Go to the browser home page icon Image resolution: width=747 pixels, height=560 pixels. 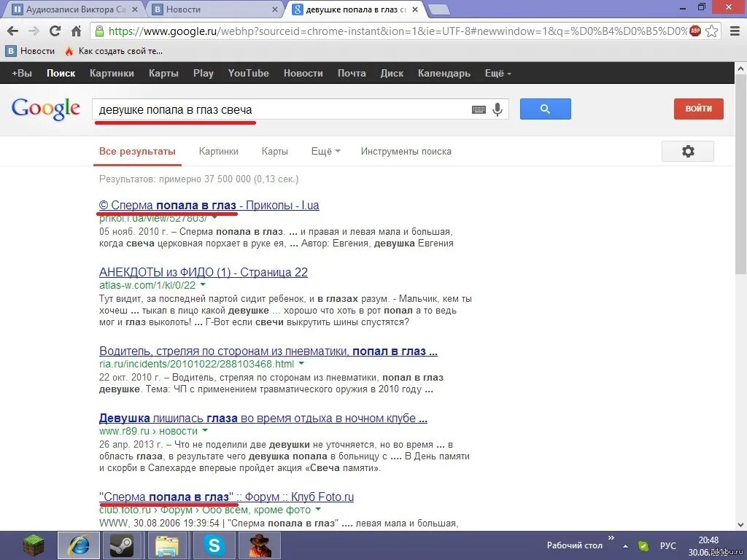(76, 31)
